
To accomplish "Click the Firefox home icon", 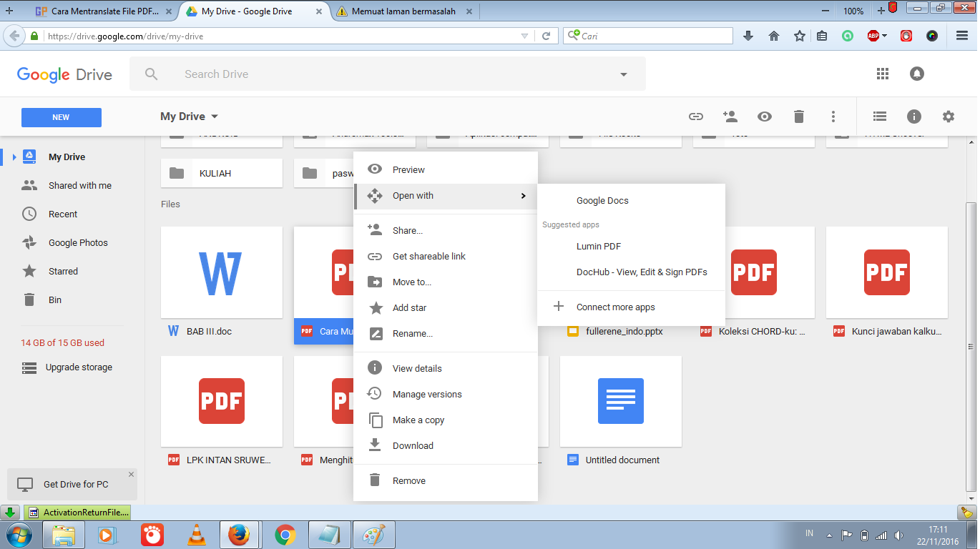I will tap(774, 36).
